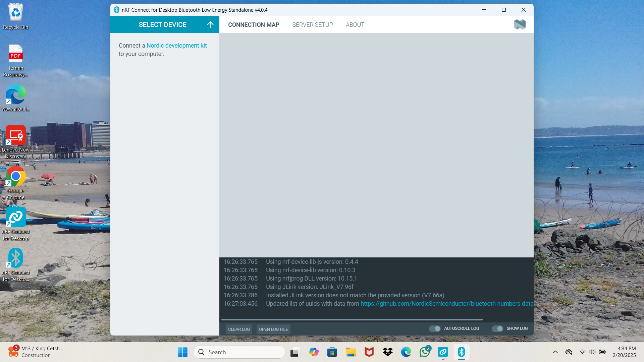This screenshot has height=362, width=644.
Task: Open Dropbox from the taskbar
Action: 387,352
